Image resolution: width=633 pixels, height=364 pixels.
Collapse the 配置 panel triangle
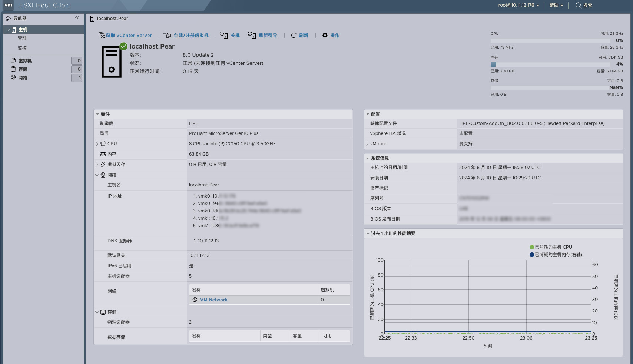tap(368, 114)
